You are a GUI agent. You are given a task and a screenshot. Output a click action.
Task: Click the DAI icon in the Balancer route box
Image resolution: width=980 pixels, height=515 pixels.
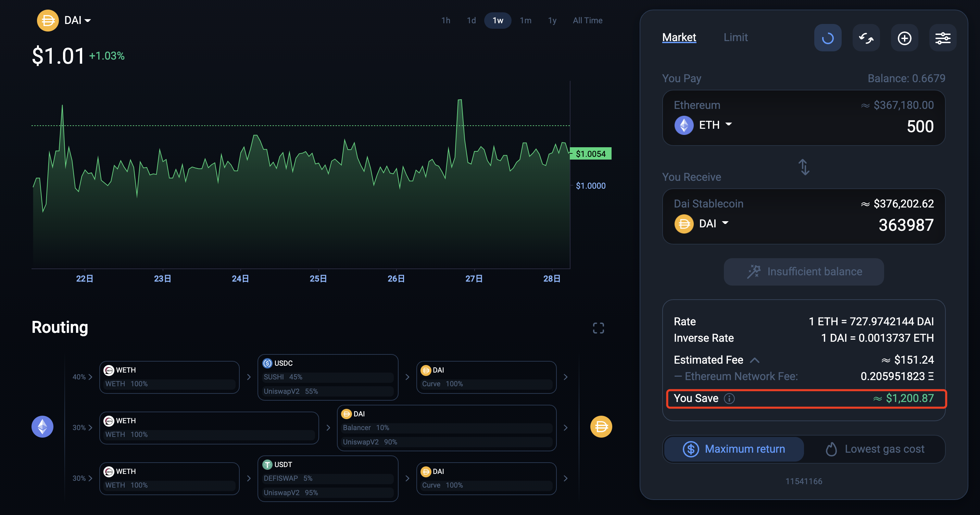point(347,414)
